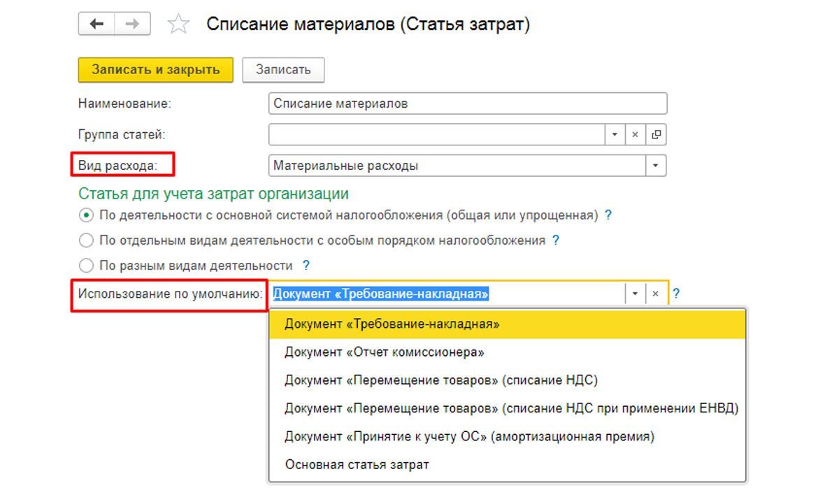839x504 pixels.
Task: Choose «Принятие к учету ОС» амортизационная премия
Action: coord(508,436)
